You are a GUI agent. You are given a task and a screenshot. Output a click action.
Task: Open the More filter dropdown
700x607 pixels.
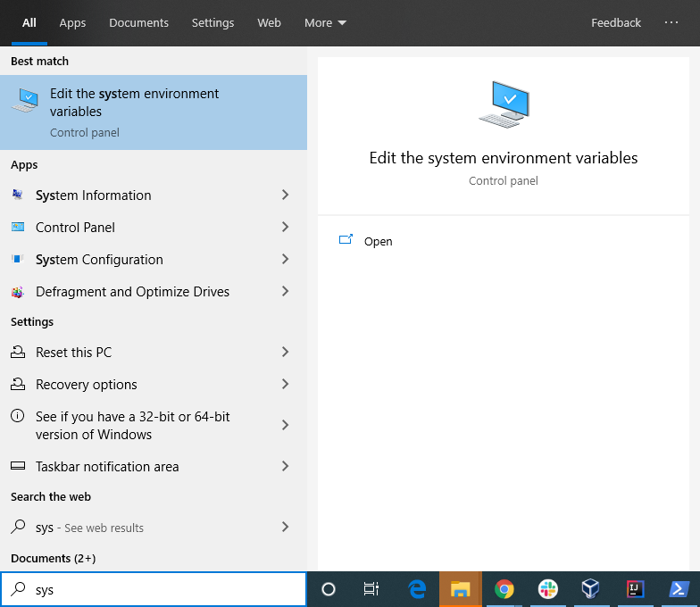[x=325, y=23]
